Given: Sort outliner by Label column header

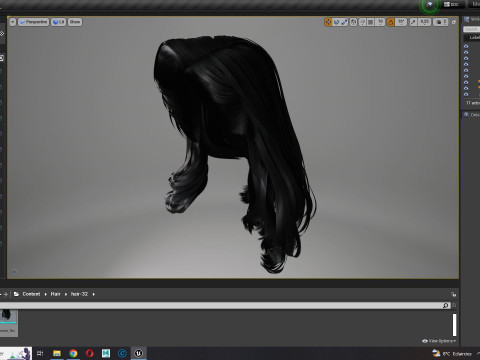Looking at the screenshot, I should (474, 38).
